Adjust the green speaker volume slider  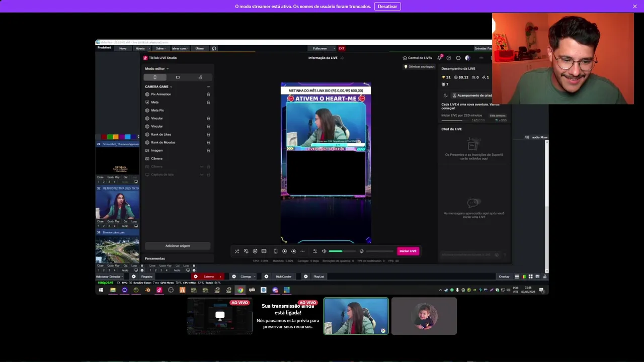tap(342, 251)
